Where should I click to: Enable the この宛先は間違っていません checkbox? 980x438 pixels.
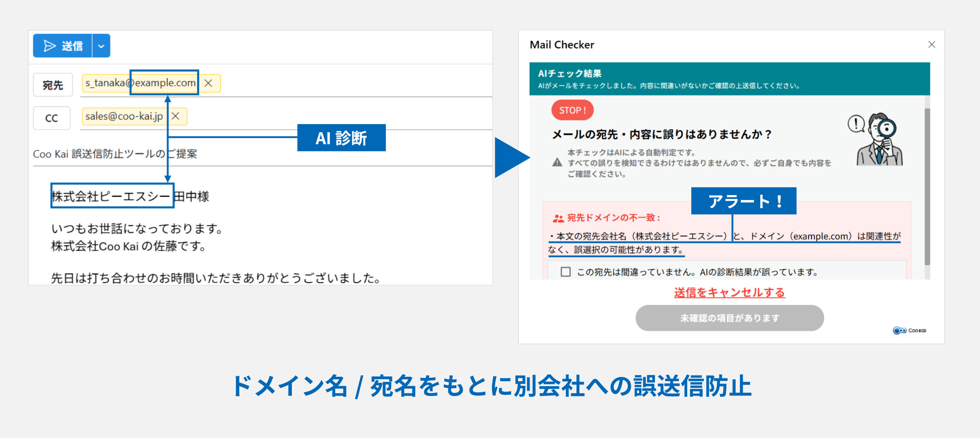point(566,272)
